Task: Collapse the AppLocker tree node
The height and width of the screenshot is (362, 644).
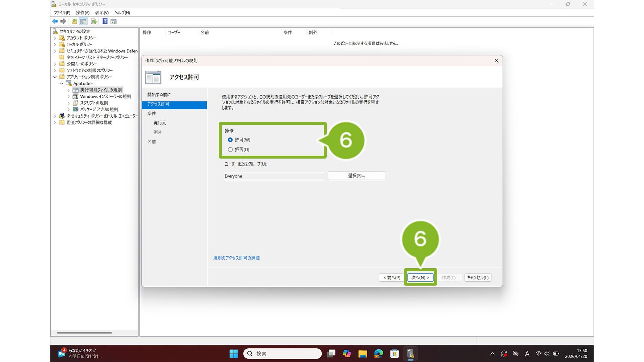Action: click(62, 84)
